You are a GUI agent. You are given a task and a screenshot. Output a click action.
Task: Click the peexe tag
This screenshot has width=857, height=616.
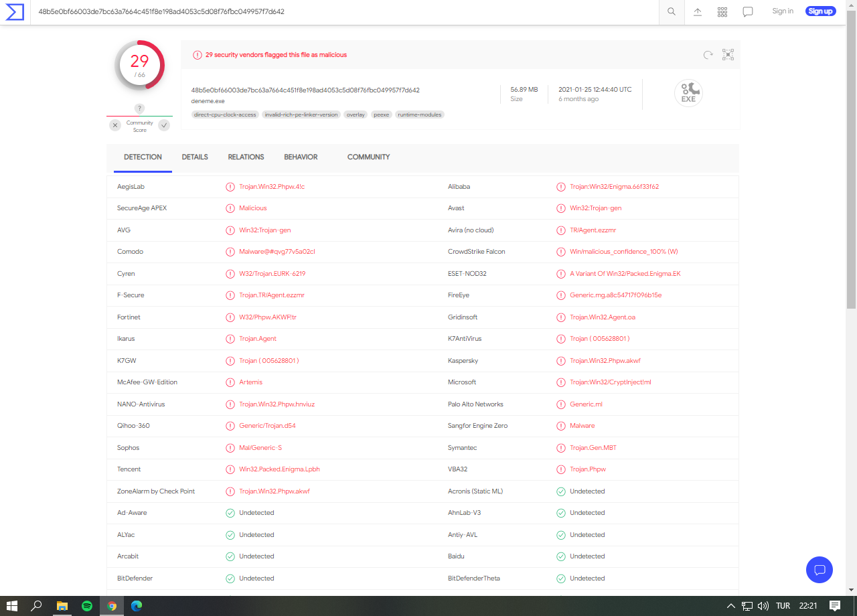381,114
